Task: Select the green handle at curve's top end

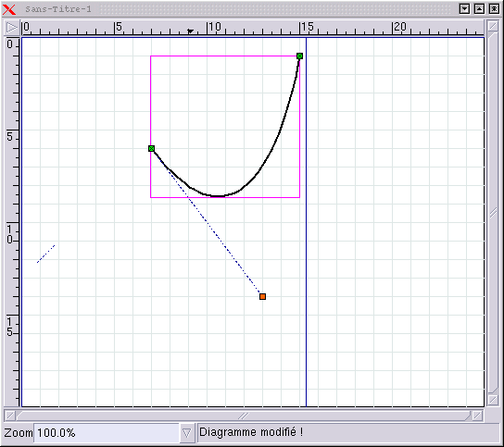Action: (299, 56)
